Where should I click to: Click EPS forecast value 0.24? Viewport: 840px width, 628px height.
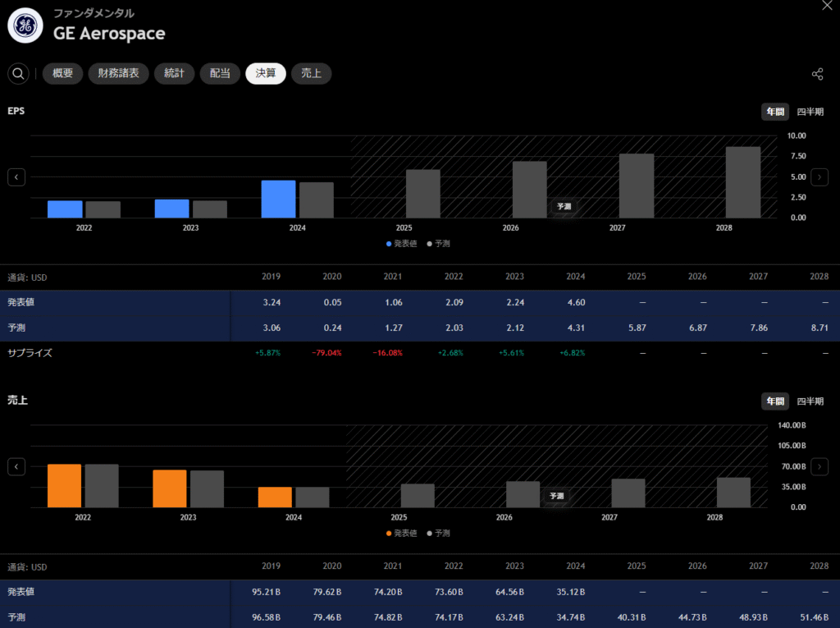tap(333, 328)
